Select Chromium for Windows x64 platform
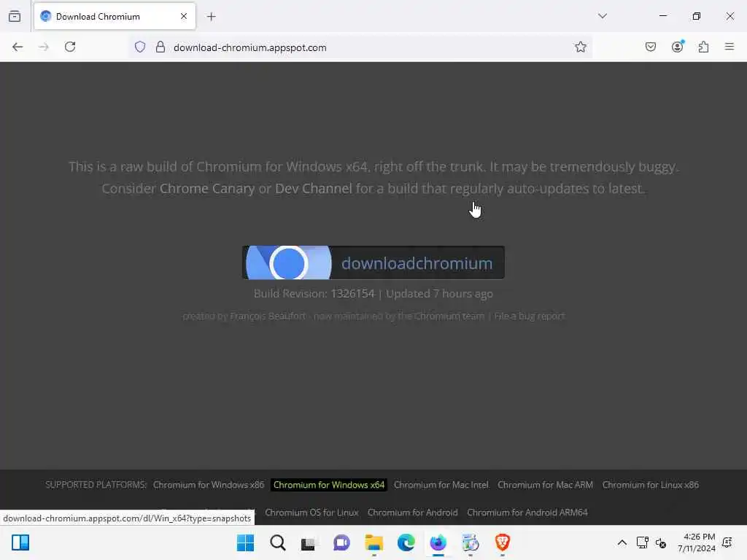The height and width of the screenshot is (560, 747). 329,485
